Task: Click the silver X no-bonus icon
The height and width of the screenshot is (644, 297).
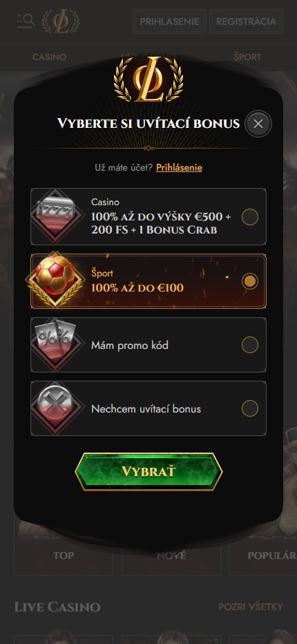Action: (x=55, y=408)
